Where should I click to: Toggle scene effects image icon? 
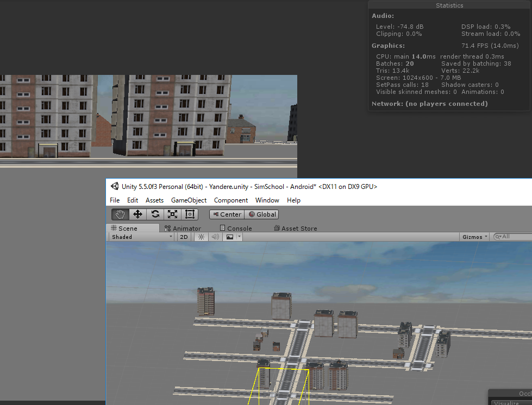click(x=230, y=237)
